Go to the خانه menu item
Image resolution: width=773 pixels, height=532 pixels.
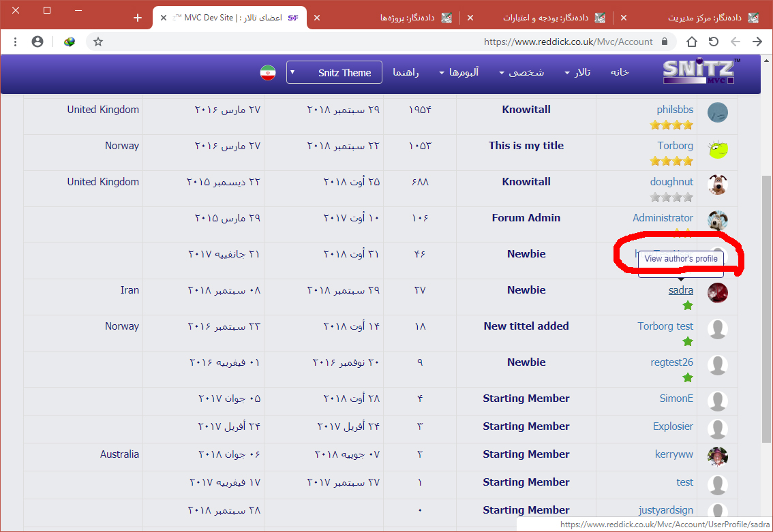619,73
